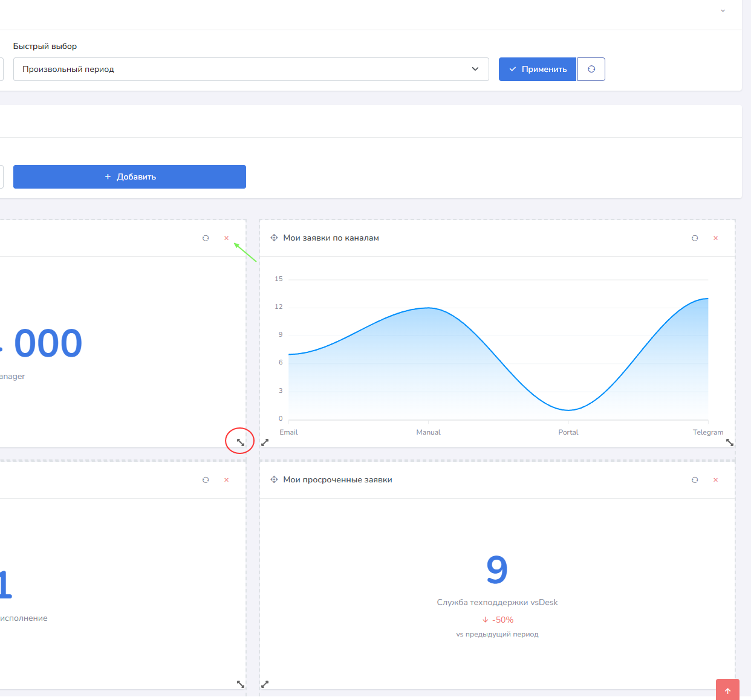This screenshot has height=700, width=751.
Task: Refresh the Мои заявки по каналам widget
Action: 695,238
